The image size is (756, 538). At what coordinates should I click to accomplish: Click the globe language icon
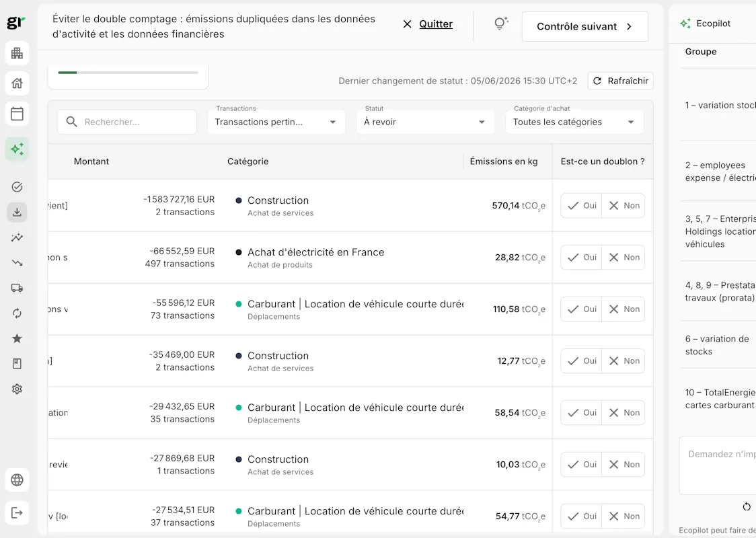[17, 479]
